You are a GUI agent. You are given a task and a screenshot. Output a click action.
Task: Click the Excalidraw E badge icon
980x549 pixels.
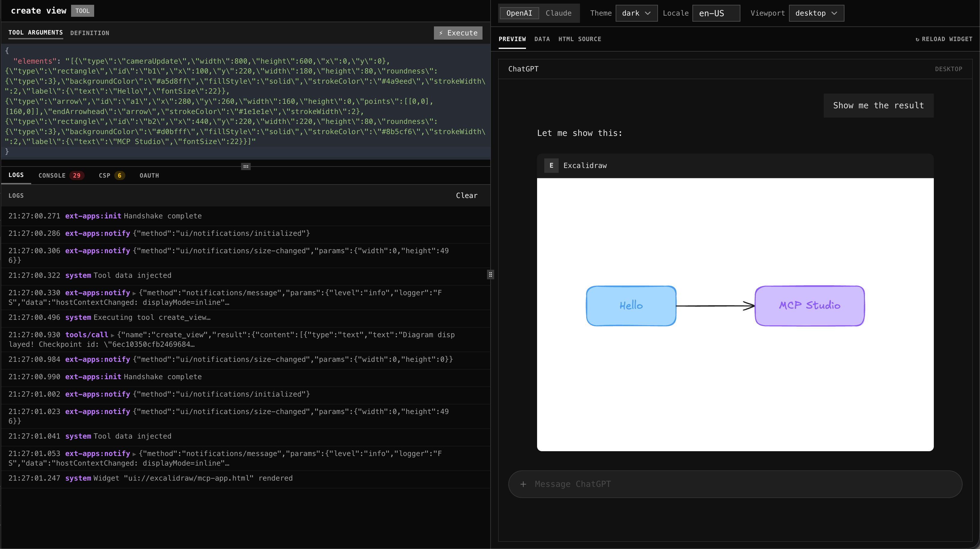tap(551, 166)
